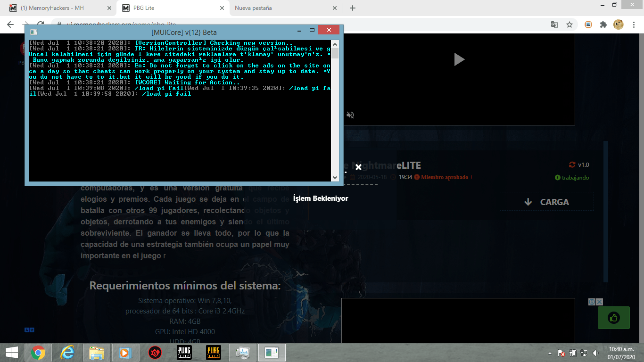This screenshot has height=362, width=644.
Task: Click the MUICore console scroll down arrow
Action: click(x=335, y=178)
